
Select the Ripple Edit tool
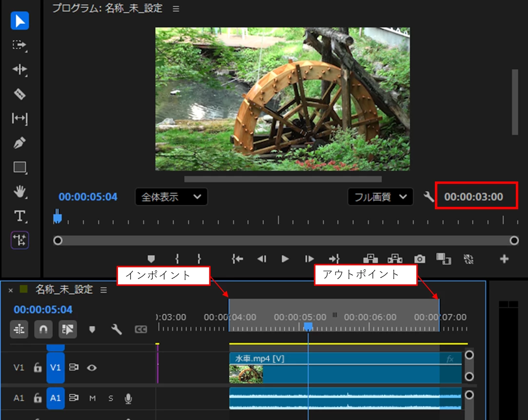20,69
